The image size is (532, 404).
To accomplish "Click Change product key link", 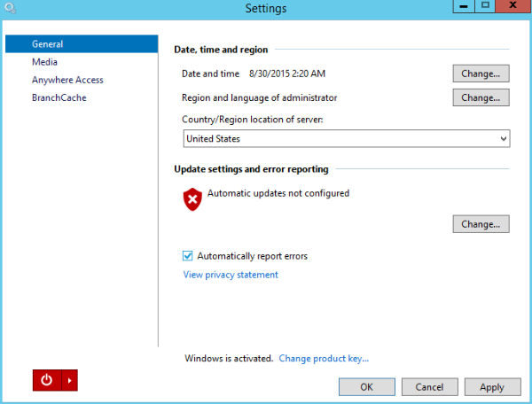I will tap(324, 359).
